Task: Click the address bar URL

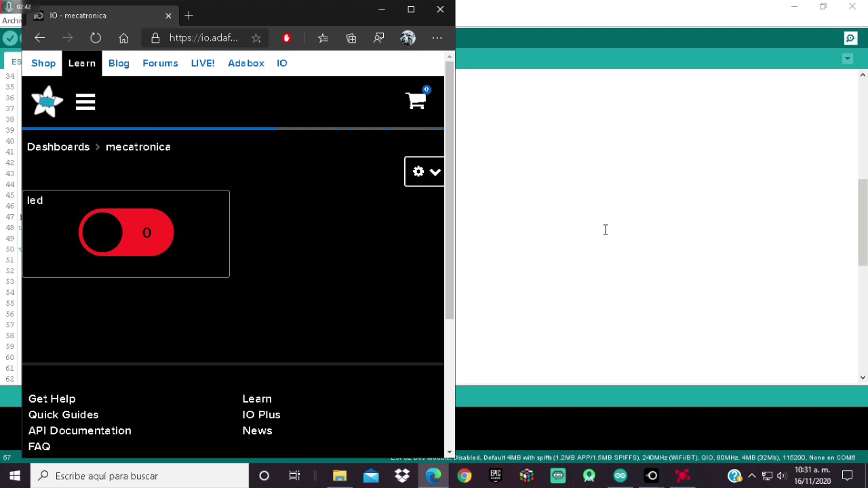Action: click(203, 38)
